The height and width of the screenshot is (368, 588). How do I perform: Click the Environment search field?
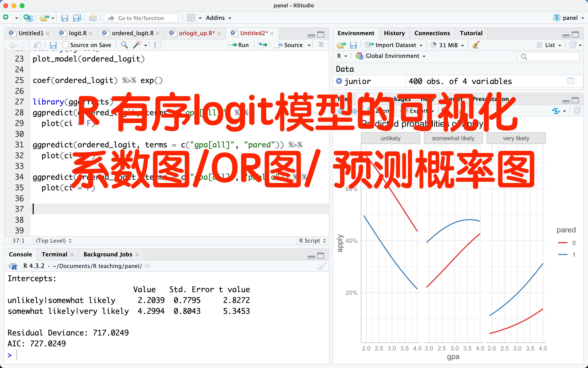point(548,57)
